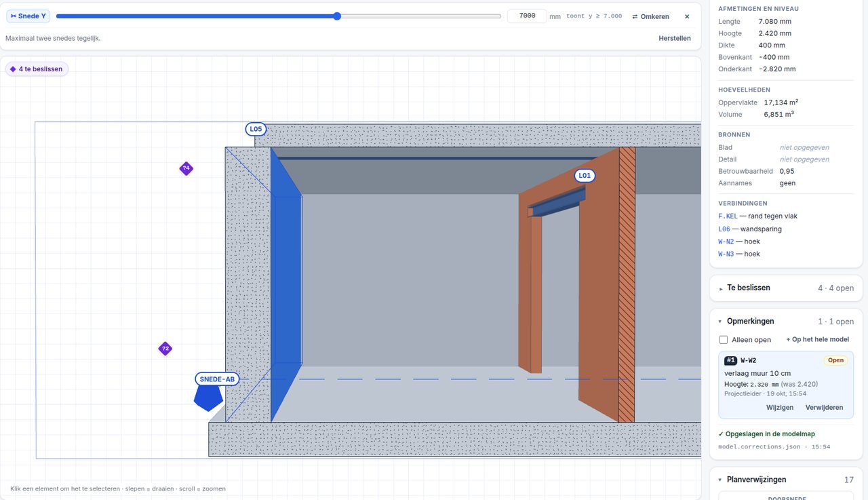868x500 pixels.
Task: Click the Snede Y position slider handle
Action: [337, 16]
